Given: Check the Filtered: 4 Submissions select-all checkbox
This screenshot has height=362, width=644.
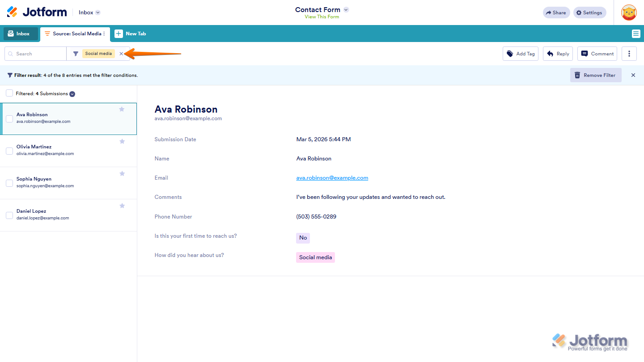Looking at the screenshot, I should [9, 93].
